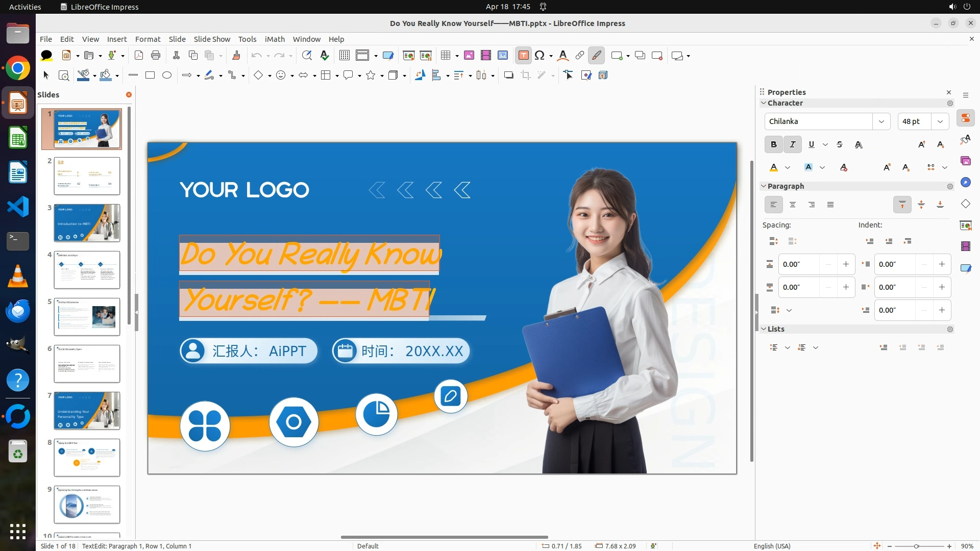
Task: Enable center paragraph alignment in sidebar
Action: [793, 205]
